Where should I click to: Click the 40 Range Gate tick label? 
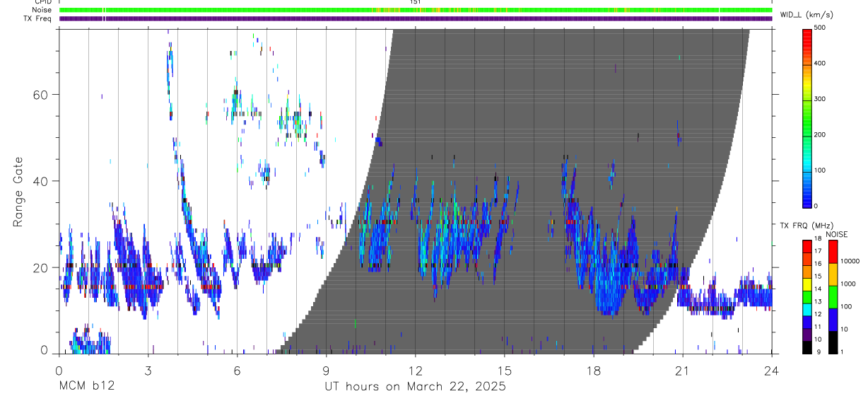44,181
